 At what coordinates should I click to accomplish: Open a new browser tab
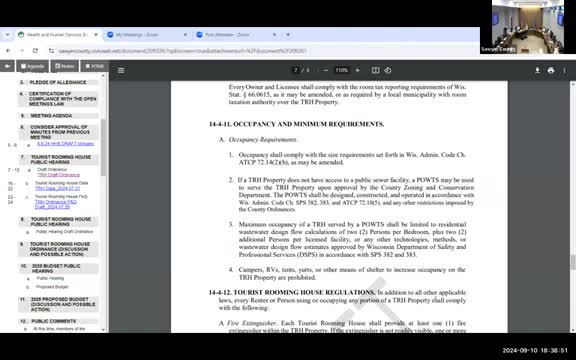point(288,35)
